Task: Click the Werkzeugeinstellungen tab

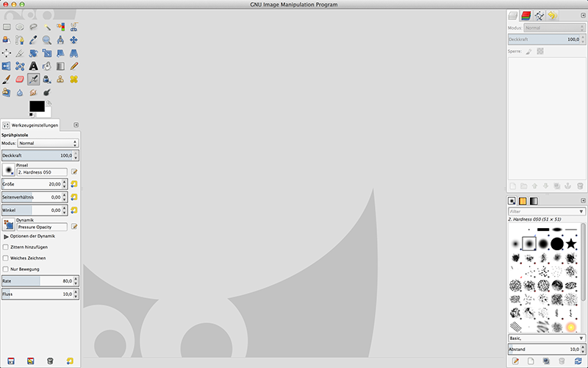Action: (x=31, y=125)
